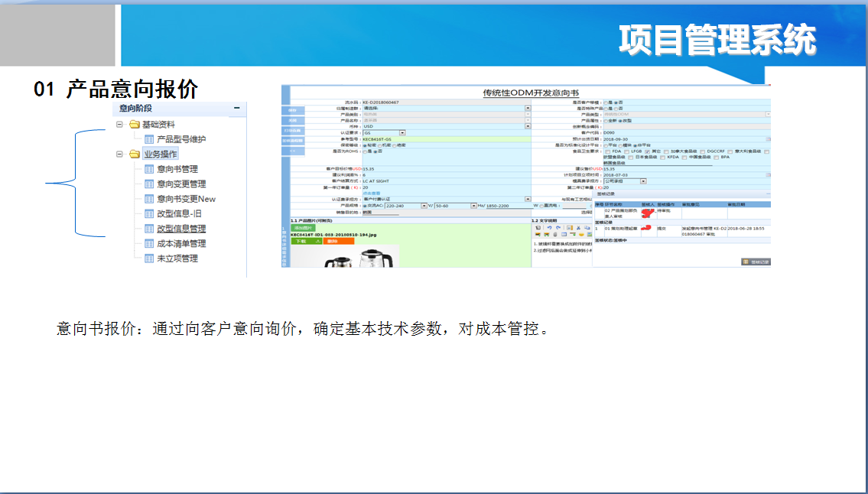Screen dimensions: 868x494
Task: Open the calendar icon for 计划项目立项时间
Action: (x=769, y=175)
